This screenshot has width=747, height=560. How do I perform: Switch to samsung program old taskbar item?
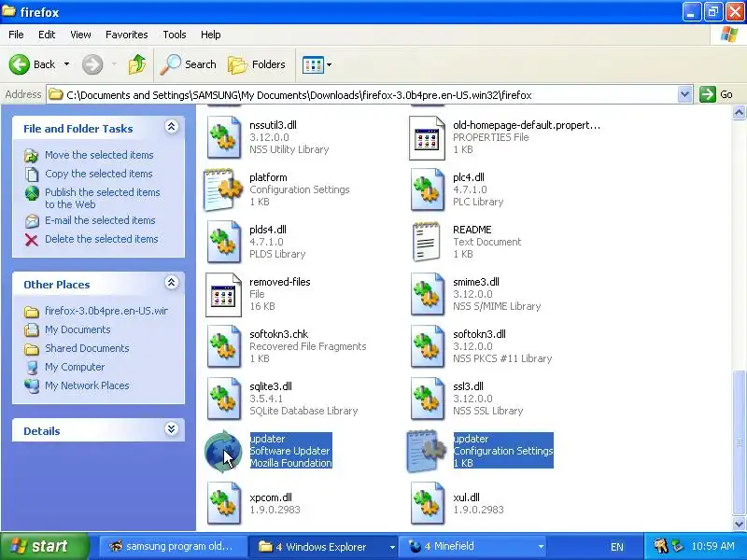[173, 546]
